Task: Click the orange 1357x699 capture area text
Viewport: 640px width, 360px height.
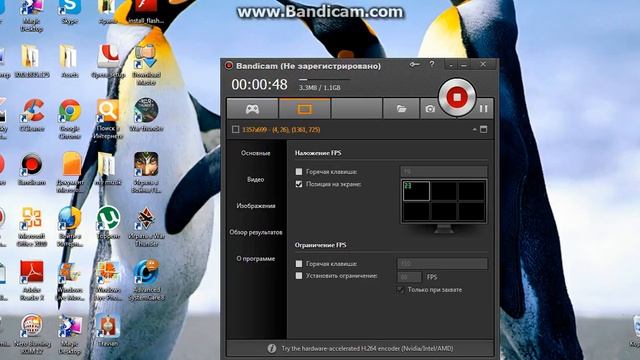Action: [281, 130]
